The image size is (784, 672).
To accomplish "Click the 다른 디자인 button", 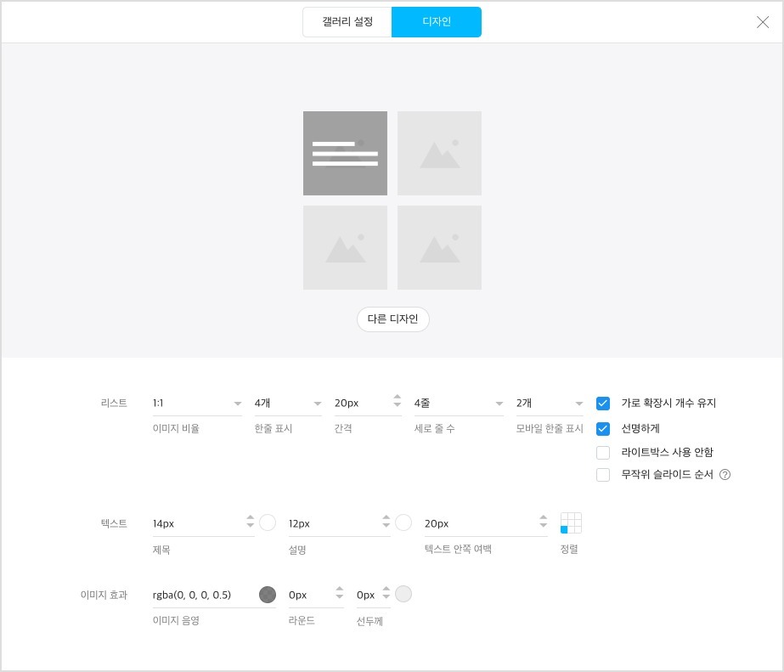I will [x=393, y=319].
